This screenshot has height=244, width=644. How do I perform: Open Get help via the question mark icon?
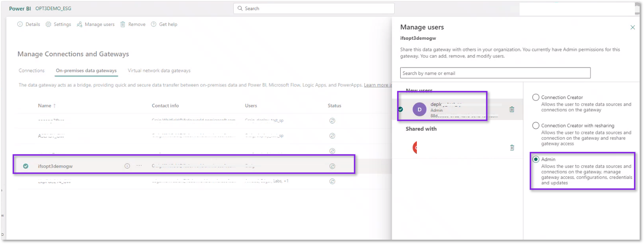153,24
